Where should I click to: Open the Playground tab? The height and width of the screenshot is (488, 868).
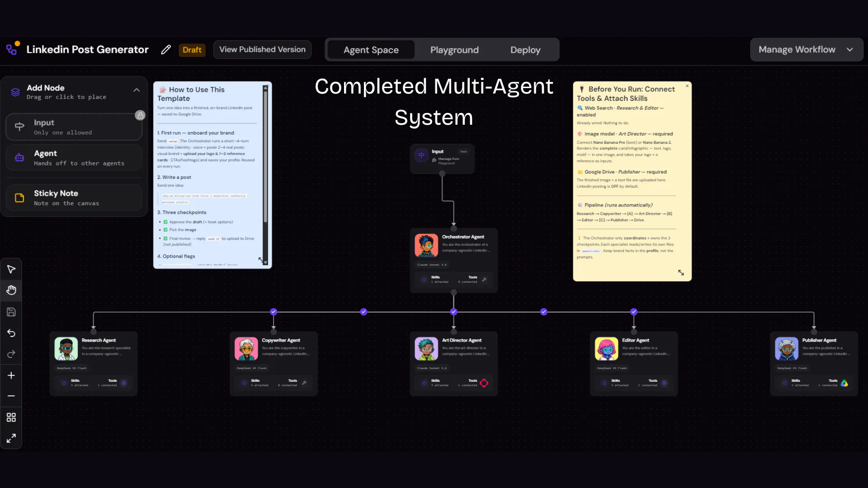coord(454,50)
